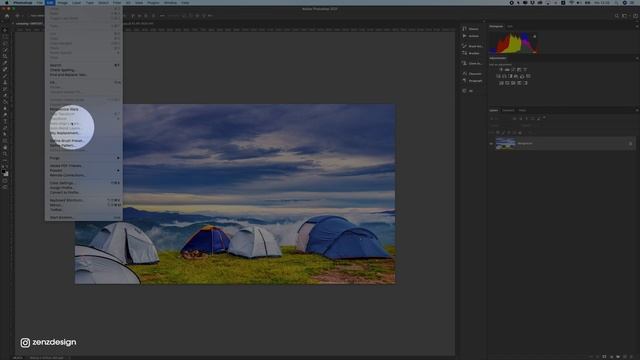Add a Curves adjustment
This screenshot has width=640, height=360.
coord(513,69)
